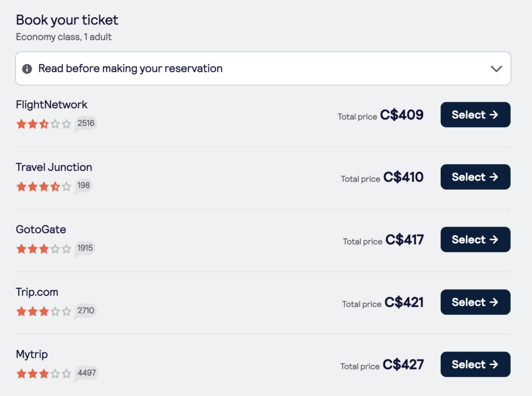
Task: Click the info icon before the reservation notice
Action: pyautogui.click(x=26, y=68)
